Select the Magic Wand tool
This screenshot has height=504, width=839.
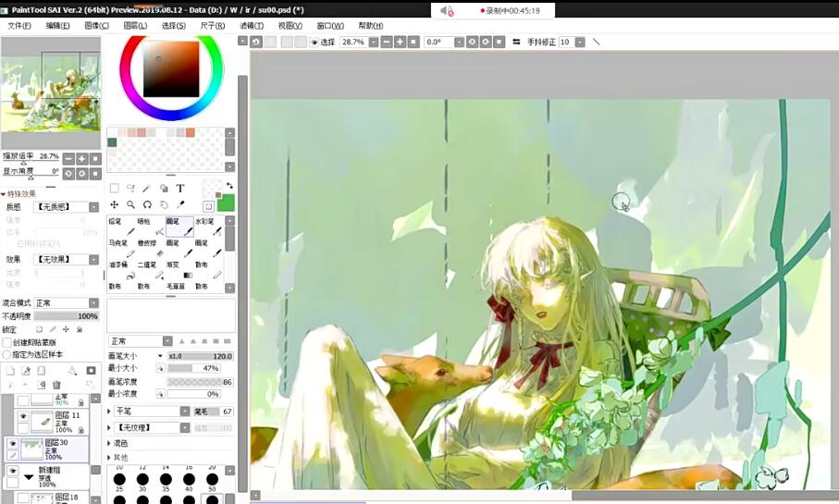[147, 189]
